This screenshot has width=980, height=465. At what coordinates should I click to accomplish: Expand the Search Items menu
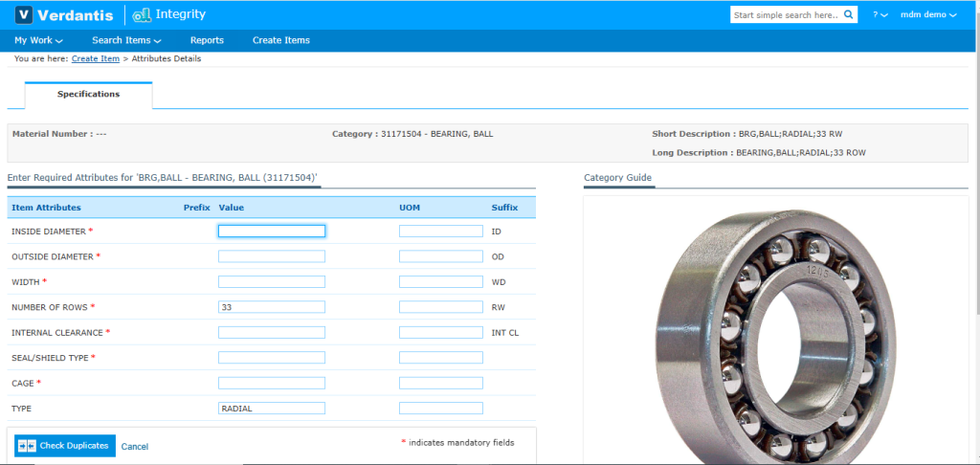click(x=126, y=40)
